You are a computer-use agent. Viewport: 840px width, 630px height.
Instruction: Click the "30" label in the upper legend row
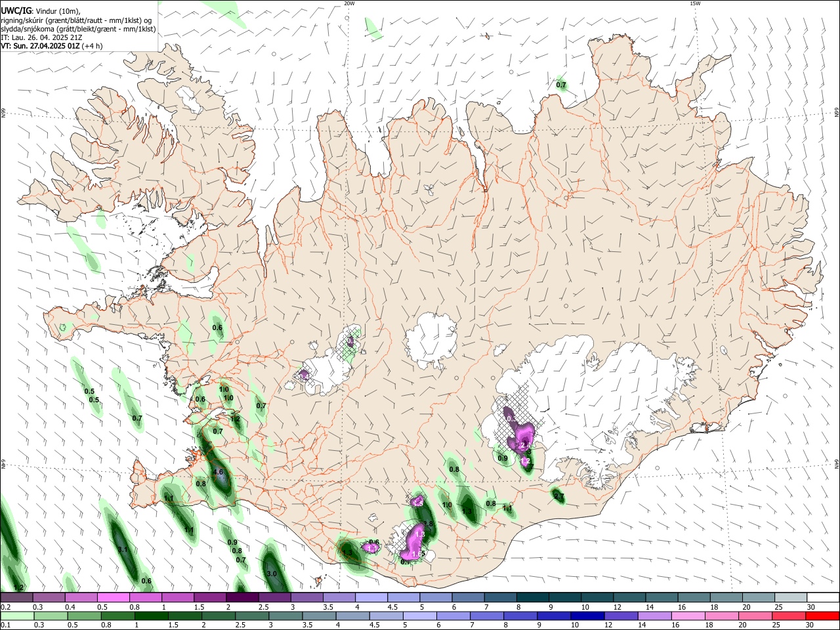(811, 607)
